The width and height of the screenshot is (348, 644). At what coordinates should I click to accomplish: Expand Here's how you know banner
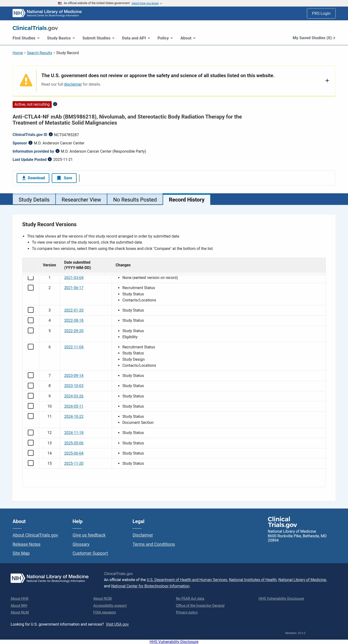[x=147, y=3]
